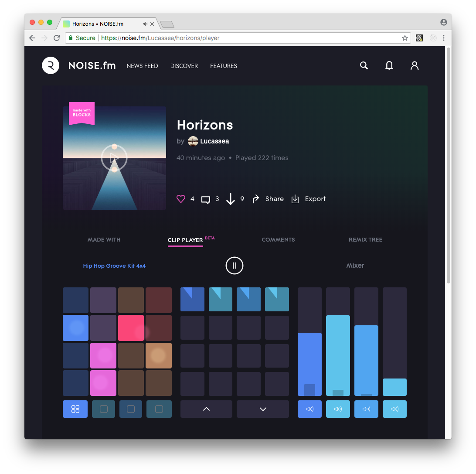Play track from album artwork
The width and height of the screenshot is (476, 474).
[114, 157]
